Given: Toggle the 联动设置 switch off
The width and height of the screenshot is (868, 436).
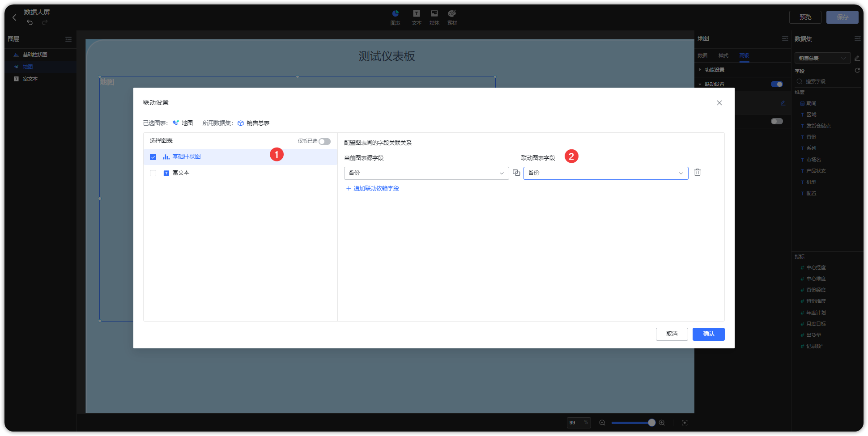Looking at the screenshot, I should tap(777, 84).
